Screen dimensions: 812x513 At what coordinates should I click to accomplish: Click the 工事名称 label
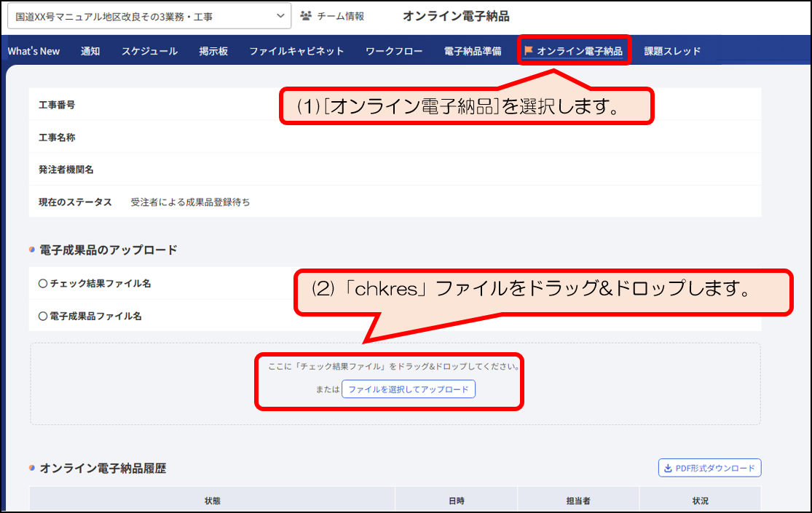click(x=57, y=138)
